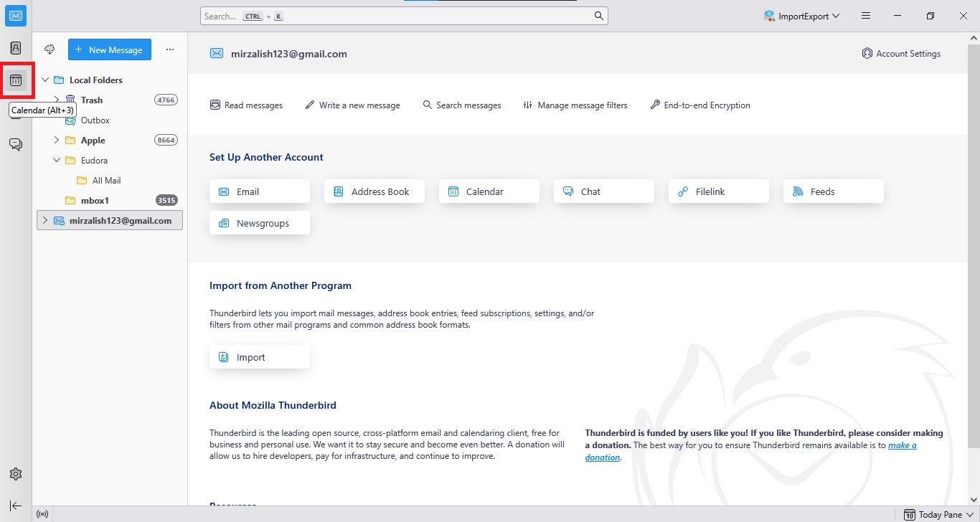This screenshot has height=522, width=980.
Task: Click the Import button
Action: pyautogui.click(x=260, y=357)
